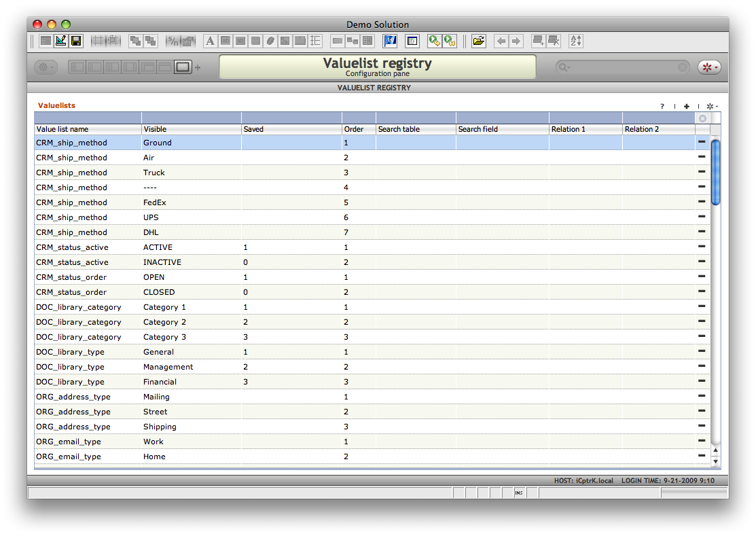Clear the search field with x button

(683, 67)
